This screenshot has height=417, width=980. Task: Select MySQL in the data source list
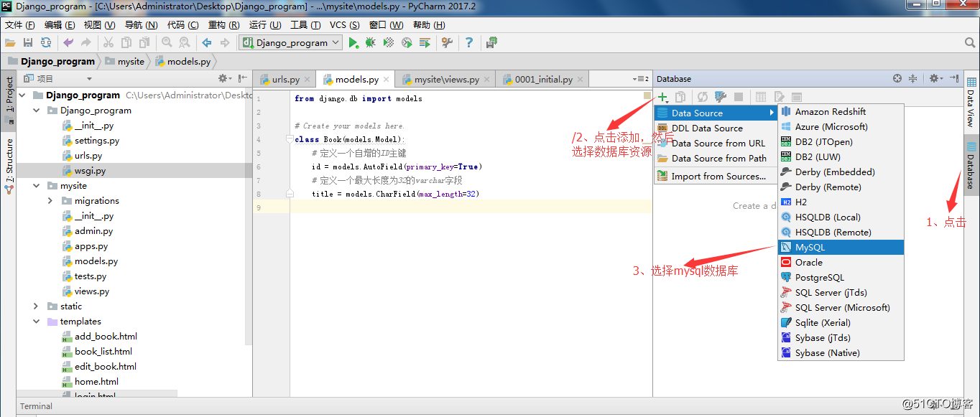[x=841, y=247]
